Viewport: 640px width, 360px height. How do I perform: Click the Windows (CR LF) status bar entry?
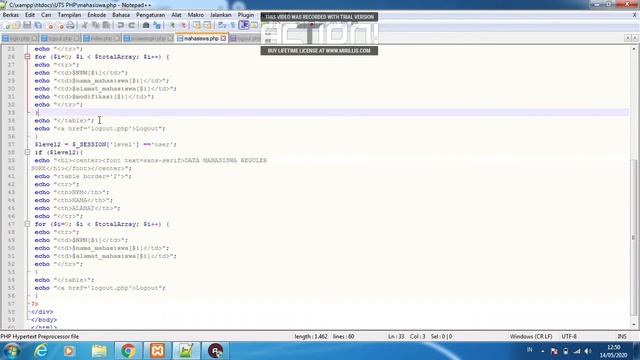pos(531,336)
